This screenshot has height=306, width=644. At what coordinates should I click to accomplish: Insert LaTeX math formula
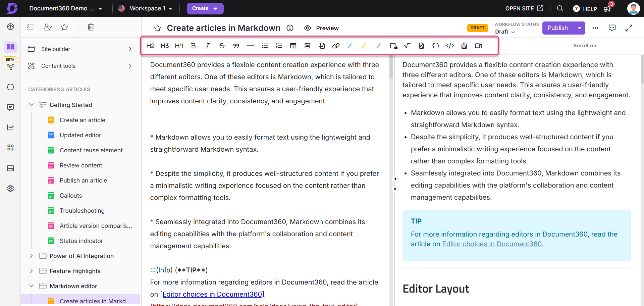point(407,46)
